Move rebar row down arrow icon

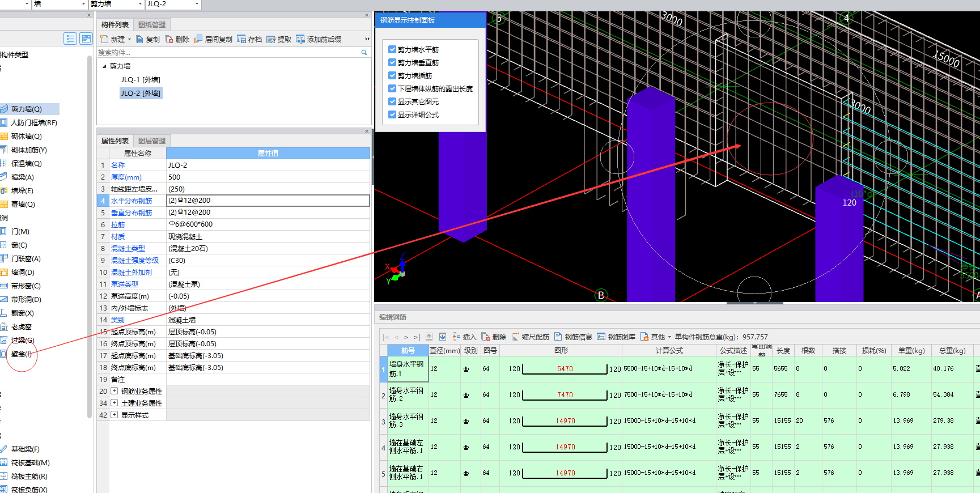point(443,337)
